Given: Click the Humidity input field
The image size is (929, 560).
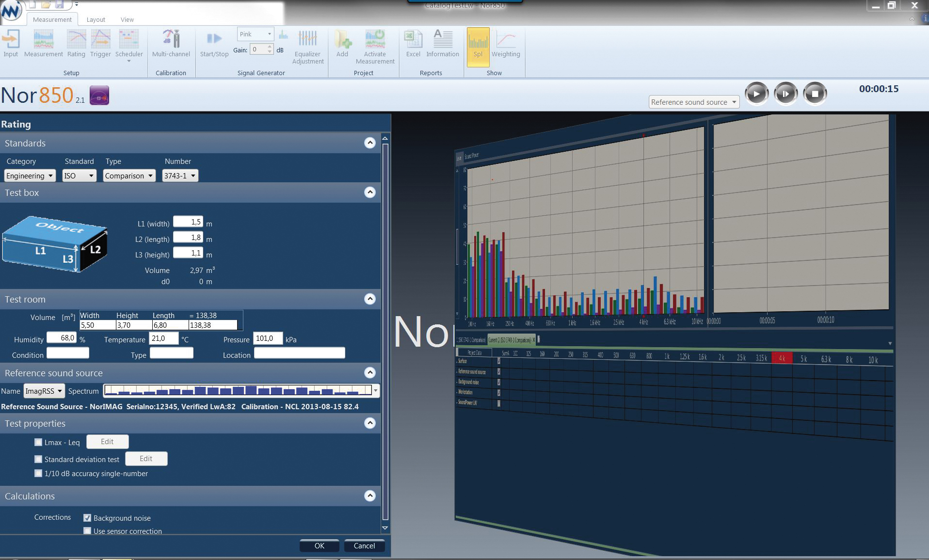Looking at the screenshot, I should [61, 338].
